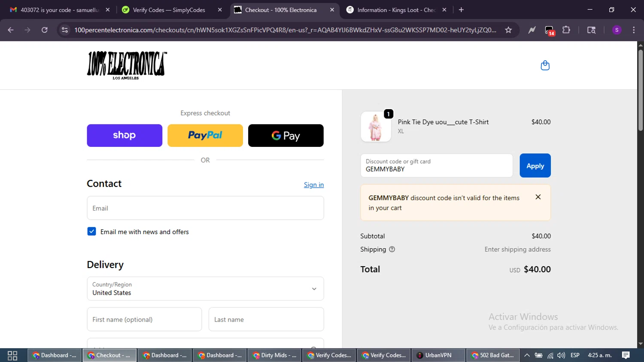The height and width of the screenshot is (362, 644).
Task: Focus the Last name field
Action: click(x=266, y=319)
